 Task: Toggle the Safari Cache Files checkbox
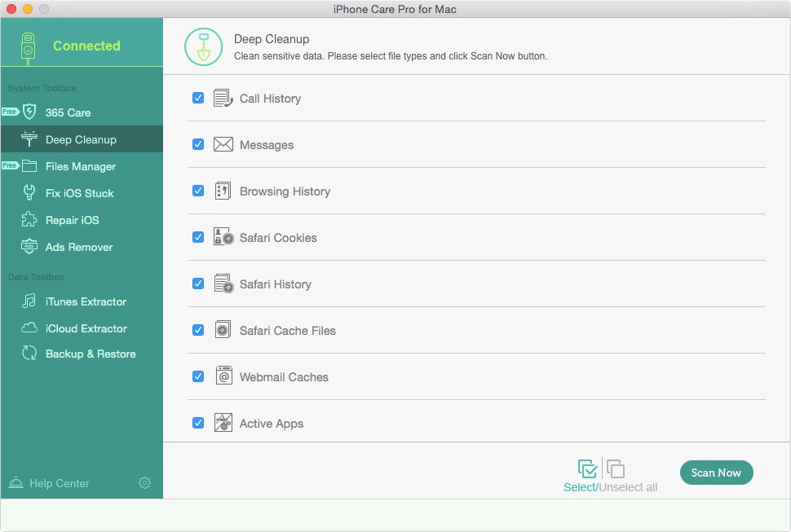coord(198,330)
